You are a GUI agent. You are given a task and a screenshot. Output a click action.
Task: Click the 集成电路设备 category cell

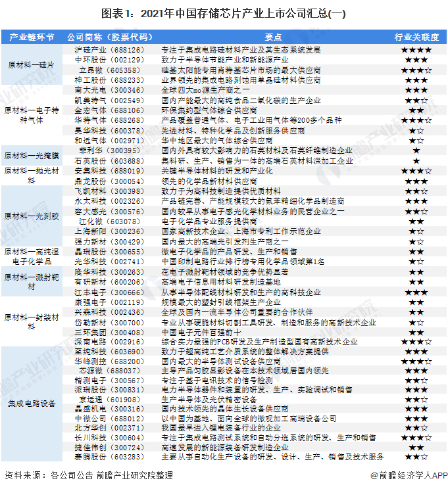tap(32, 404)
